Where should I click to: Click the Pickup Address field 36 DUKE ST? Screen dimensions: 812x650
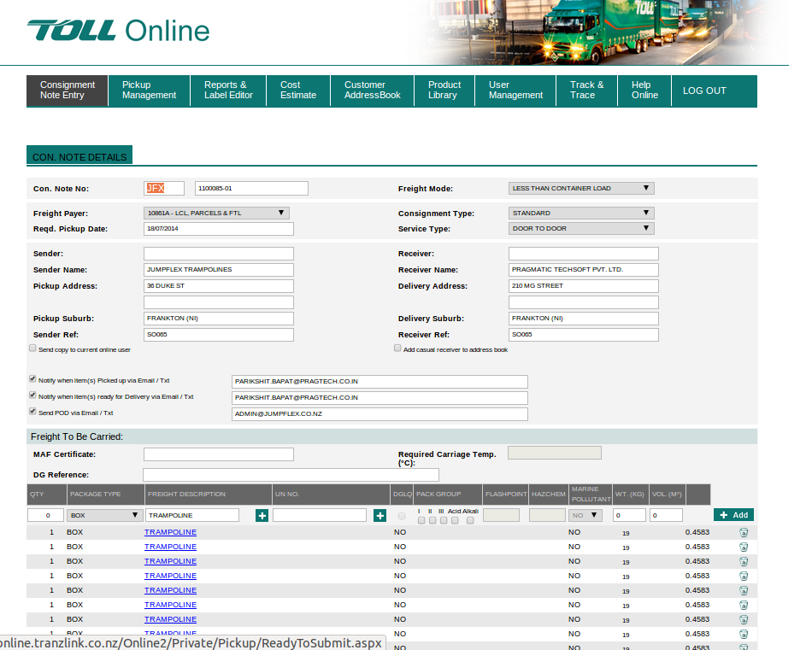click(x=219, y=285)
